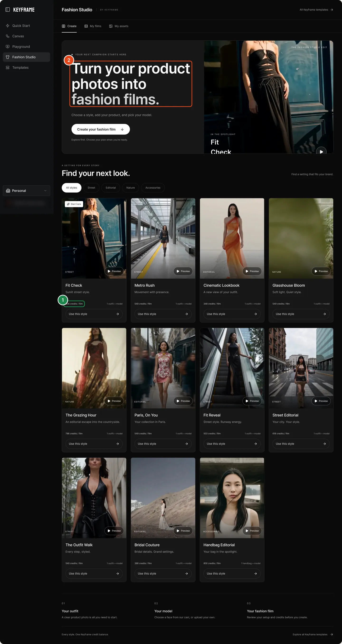Use this style for Fit Reveal
This screenshot has width=342, height=644.
click(x=232, y=444)
